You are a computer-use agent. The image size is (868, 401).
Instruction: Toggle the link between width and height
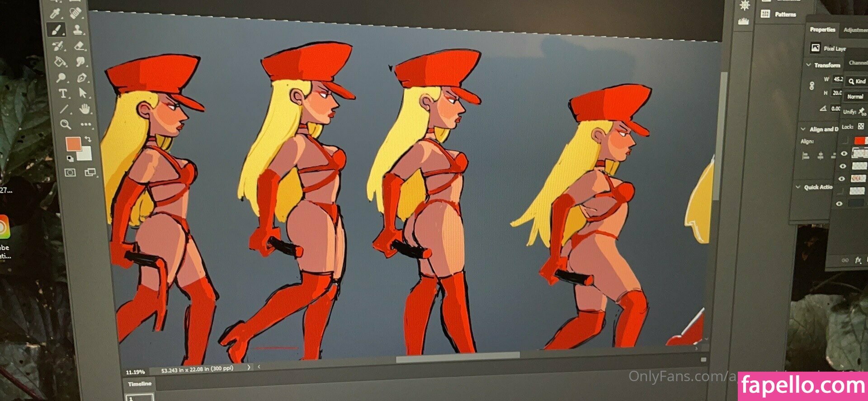tap(812, 85)
